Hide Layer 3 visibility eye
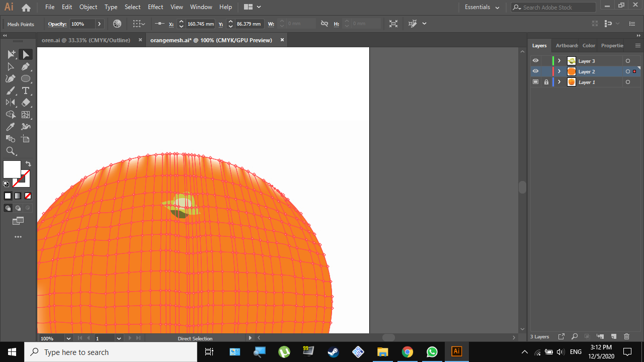Viewport: 644px width, 362px height. (535, 61)
